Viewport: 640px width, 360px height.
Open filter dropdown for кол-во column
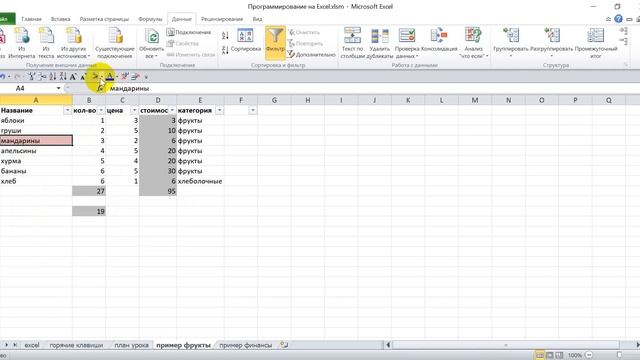coord(101,110)
